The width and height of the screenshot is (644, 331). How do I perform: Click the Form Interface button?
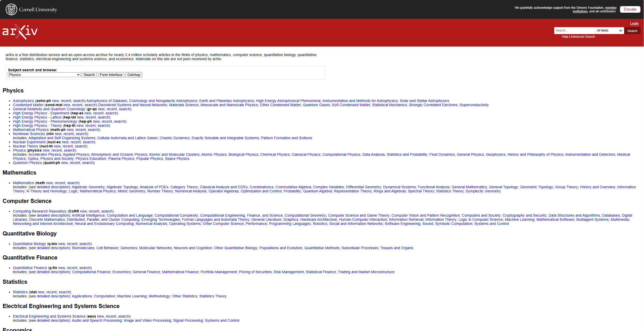(x=111, y=75)
